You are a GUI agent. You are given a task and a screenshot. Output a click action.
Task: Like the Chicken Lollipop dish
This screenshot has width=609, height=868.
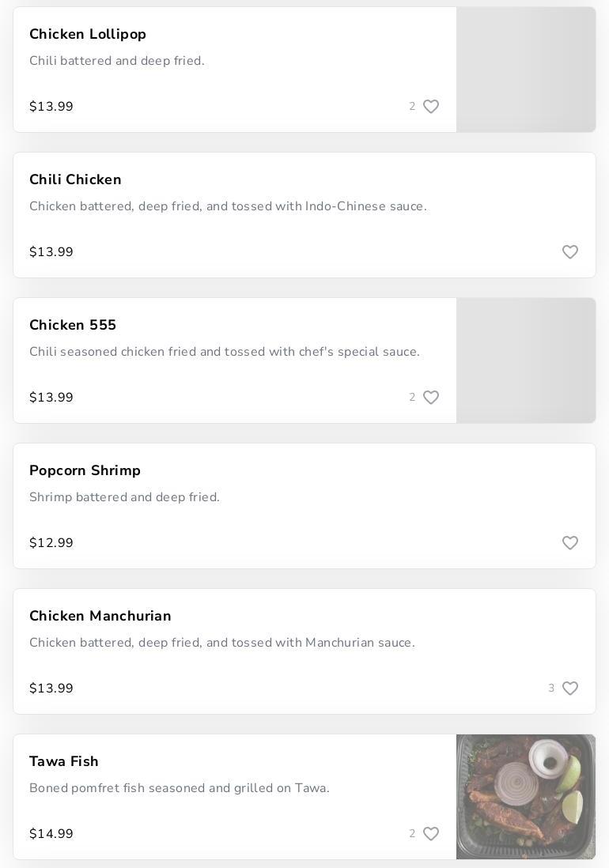[x=431, y=107]
